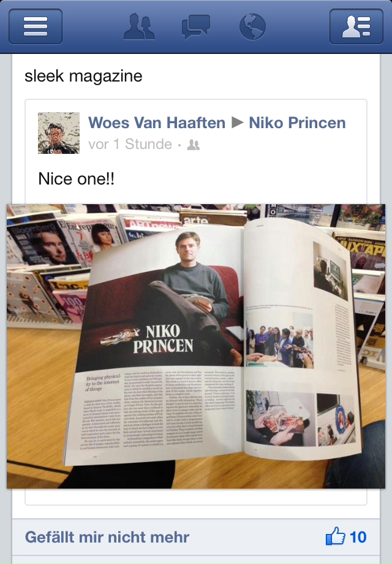This screenshot has height=564, width=392.
Task: Click the 'vor 1 Stunde' timestamp
Action: point(130,144)
